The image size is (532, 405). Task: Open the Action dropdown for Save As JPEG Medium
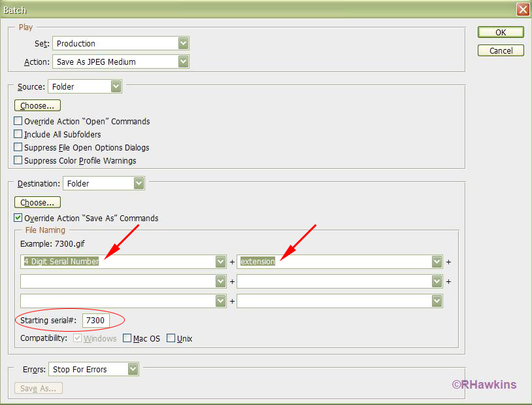120,62
